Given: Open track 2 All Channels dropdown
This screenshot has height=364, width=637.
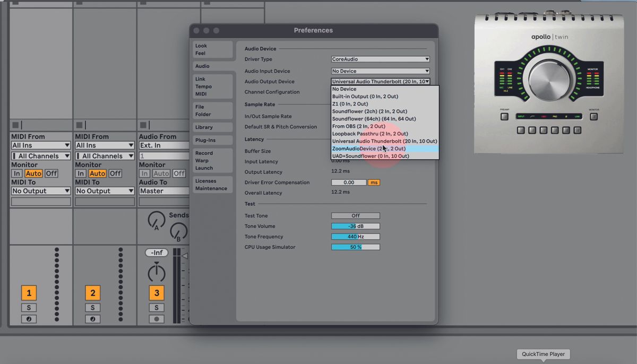Looking at the screenshot, I should [x=105, y=156].
